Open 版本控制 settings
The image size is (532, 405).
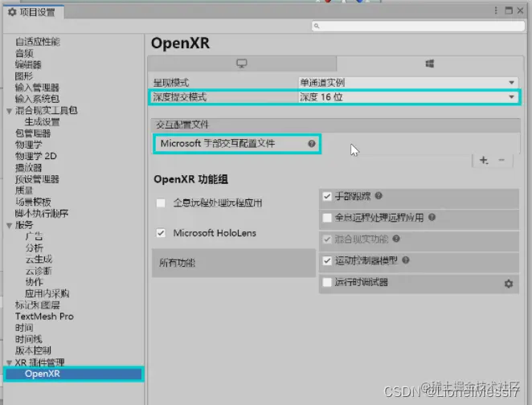33,350
